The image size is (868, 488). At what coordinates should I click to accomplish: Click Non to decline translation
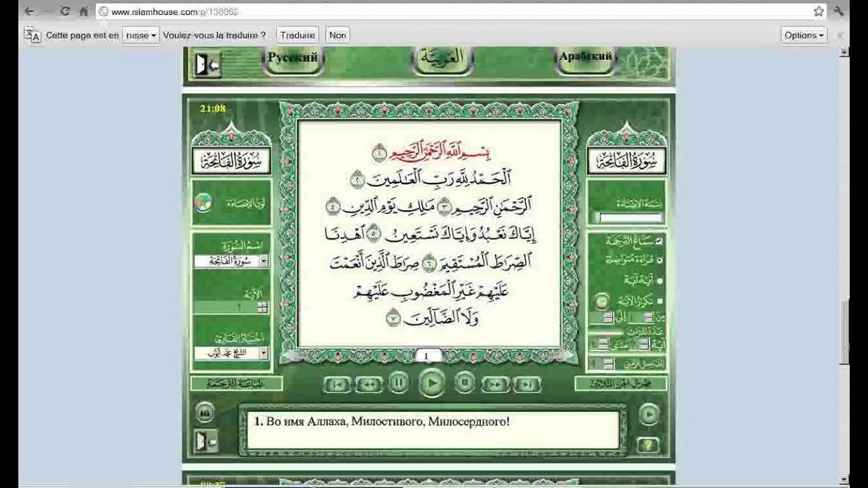coord(338,35)
